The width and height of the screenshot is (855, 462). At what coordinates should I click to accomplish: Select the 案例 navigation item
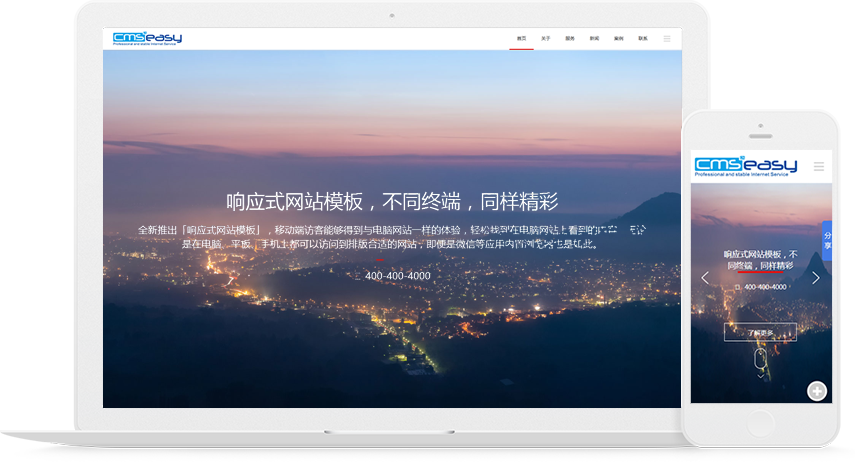click(x=618, y=39)
